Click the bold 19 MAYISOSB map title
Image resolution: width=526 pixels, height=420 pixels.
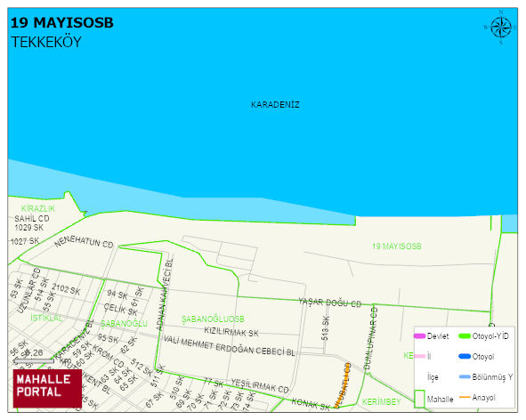[x=62, y=23]
